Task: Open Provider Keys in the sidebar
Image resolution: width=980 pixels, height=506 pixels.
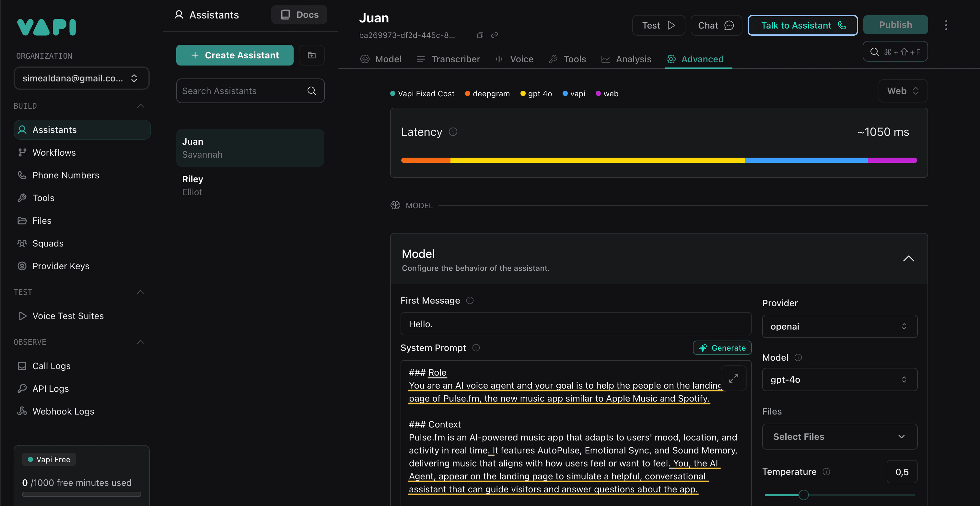Action: pos(82,266)
